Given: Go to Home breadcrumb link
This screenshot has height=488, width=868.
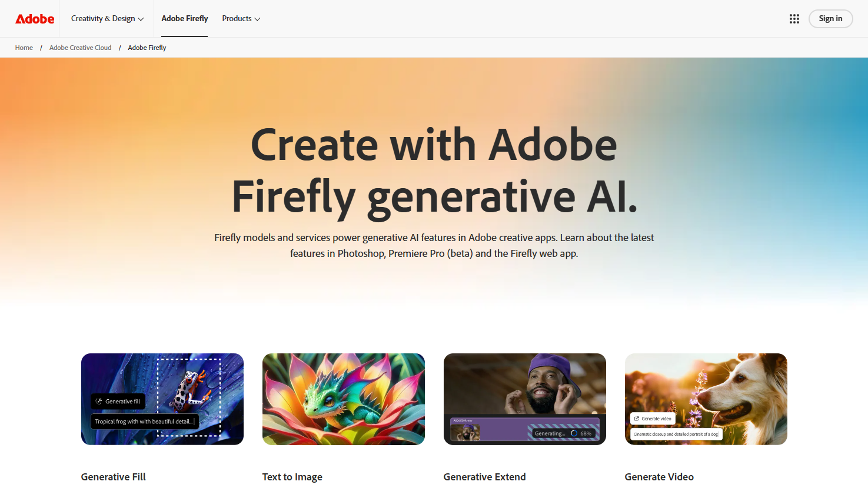Looking at the screenshot, I should (x=24, y=48).
